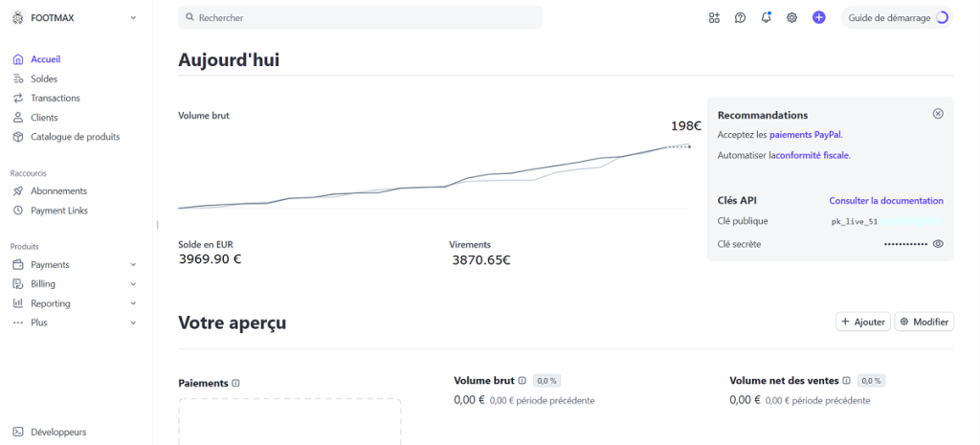This screenshot has width=980, height=445.
Task: Click the purple plus create button
Action: pos(818,17)
